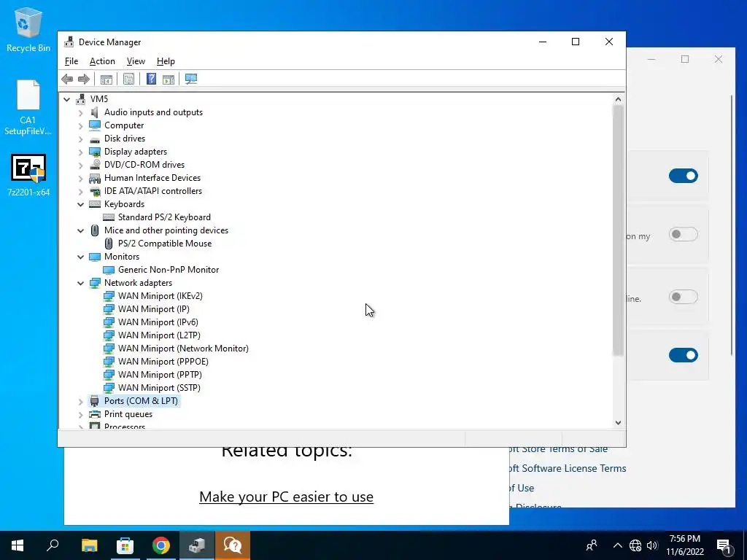Click the volume speaker icon in system tray
Image resolution: width=747 pixels, height=560 pixels.
[x=652, y=545]
